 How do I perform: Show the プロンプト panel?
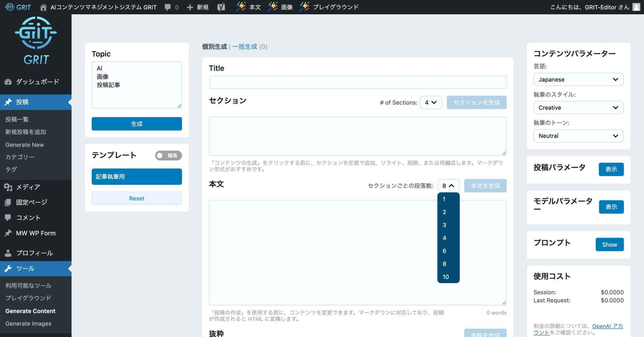pyautogui.click(x=609, y=245)
